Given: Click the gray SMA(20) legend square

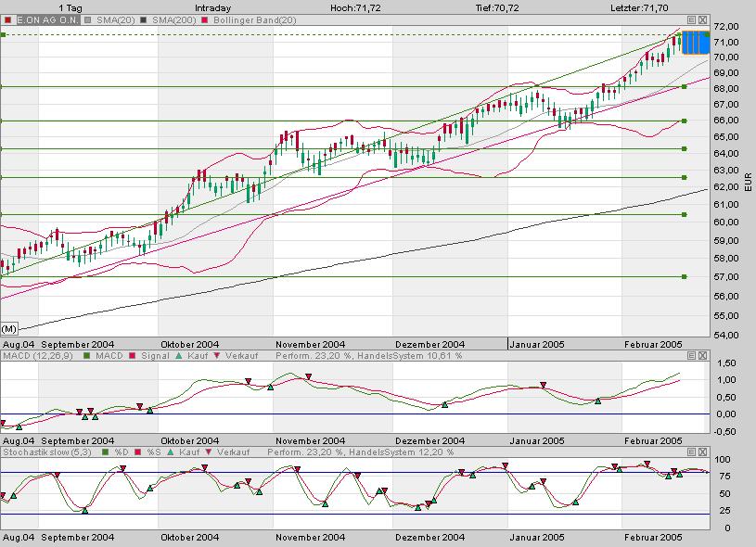Looking at the screenshot, I should click(x=87, y=20).
